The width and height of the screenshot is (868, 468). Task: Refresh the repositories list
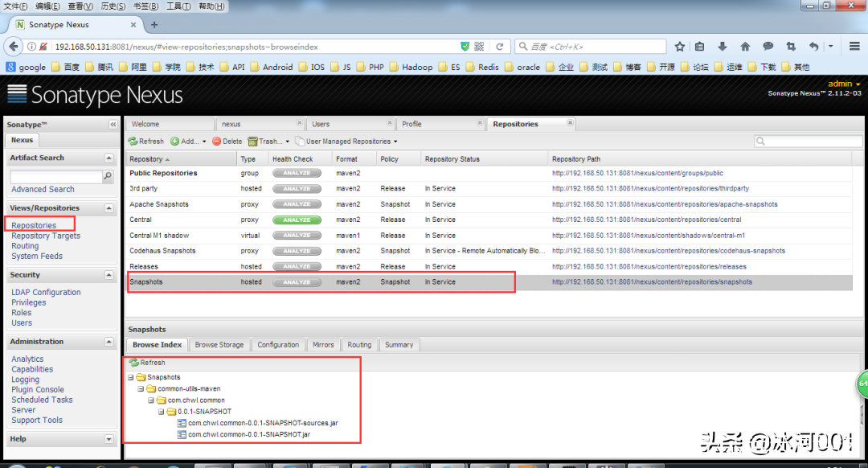pos(146,142)
